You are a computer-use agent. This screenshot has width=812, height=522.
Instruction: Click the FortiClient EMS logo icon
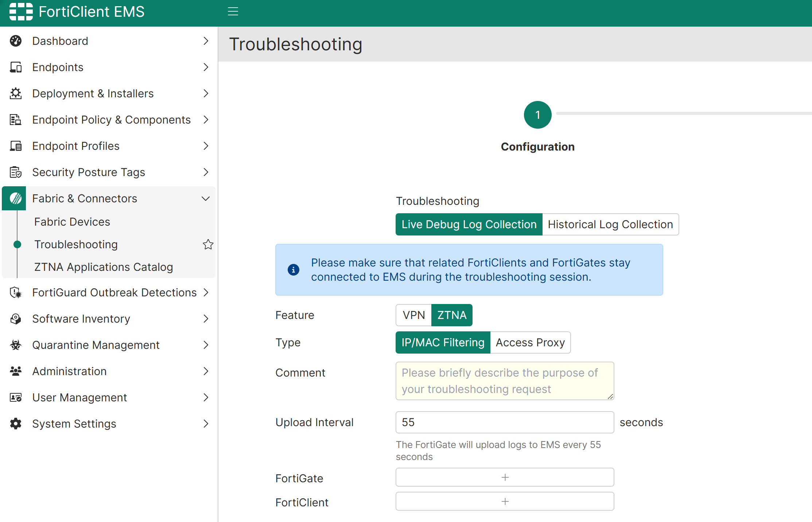[x=21, y=12]
